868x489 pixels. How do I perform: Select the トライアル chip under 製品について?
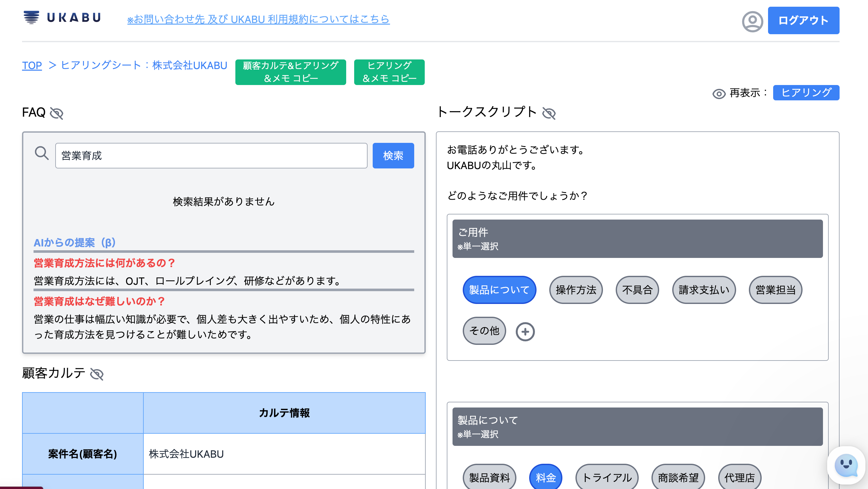pyautogui.click(x=606, y=477)
